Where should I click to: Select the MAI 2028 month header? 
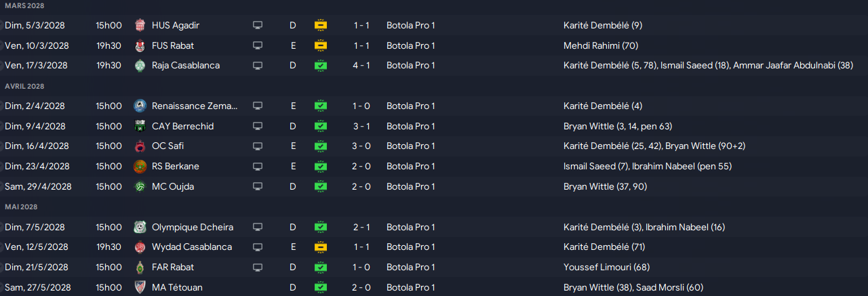pos(21,207)
